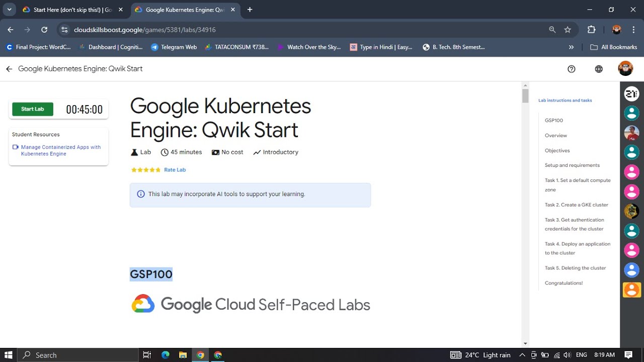This screenshot has width=644, height=362.
Task: Open the 'B. Tech. 8th Semest...' bookmark
Action: tap(454, 47)
